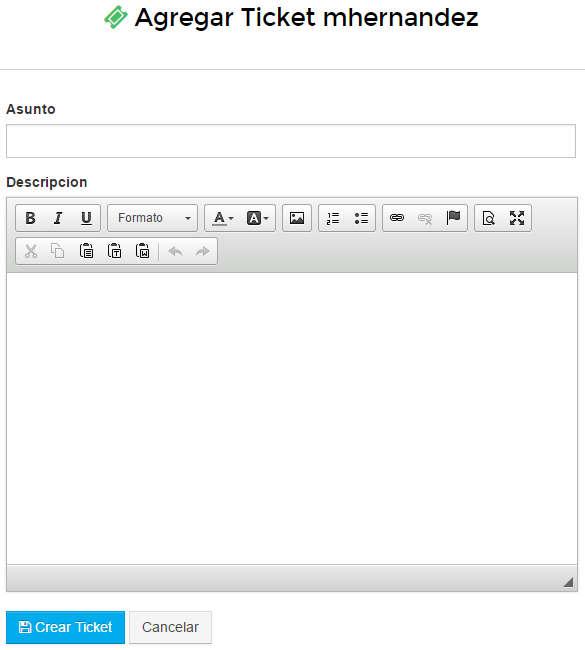Click inside the Descripcion text area
The height and width of the screenshot is (650, 585).
tap(292, 418)
